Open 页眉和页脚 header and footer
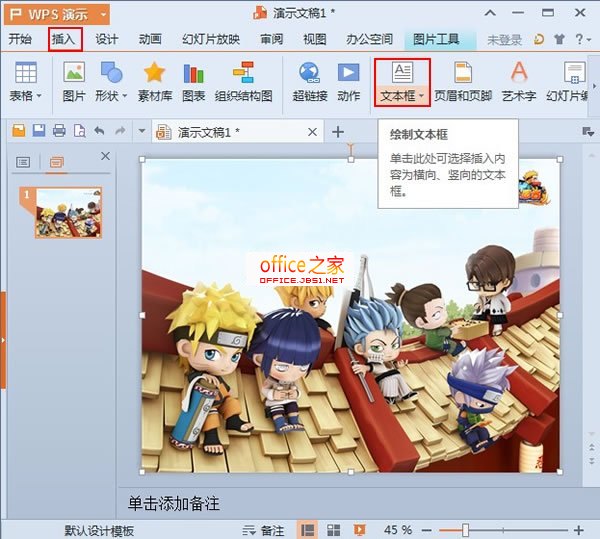 click(x=463, y=73)
